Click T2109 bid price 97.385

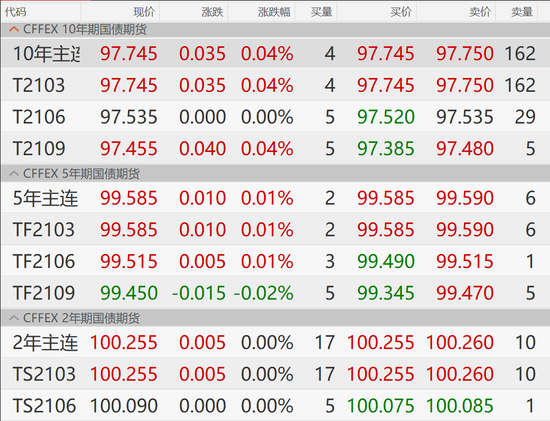point(386,148)
